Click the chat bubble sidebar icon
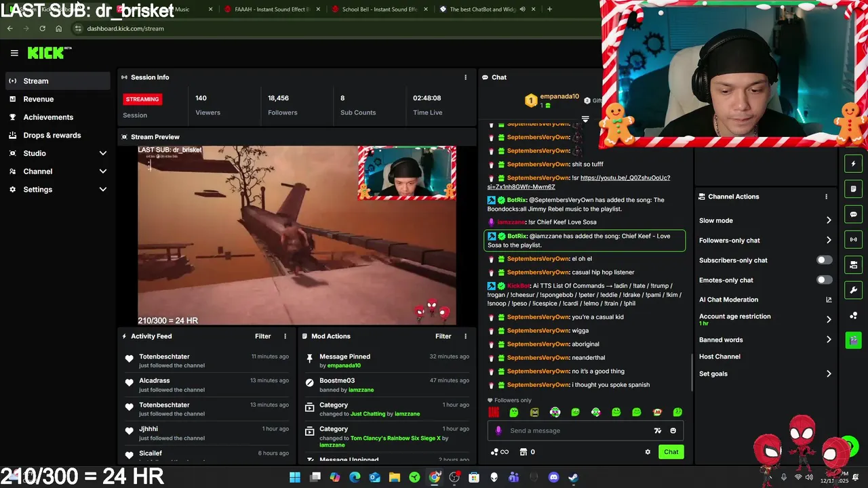Screen dimensions: 868x488 click(853, 214)
